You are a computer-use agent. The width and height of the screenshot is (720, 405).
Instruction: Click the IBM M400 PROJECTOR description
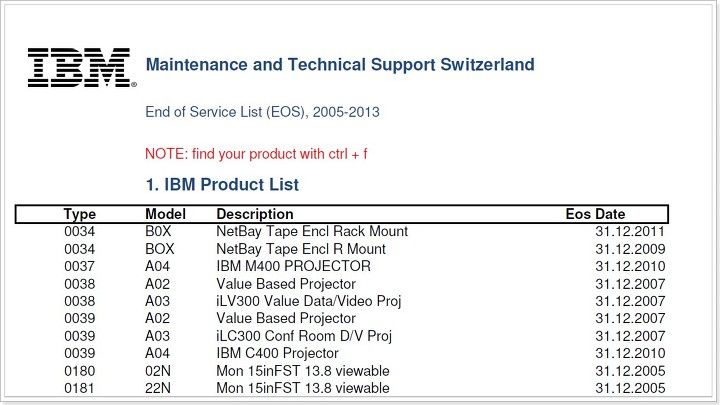coord(293,266)
